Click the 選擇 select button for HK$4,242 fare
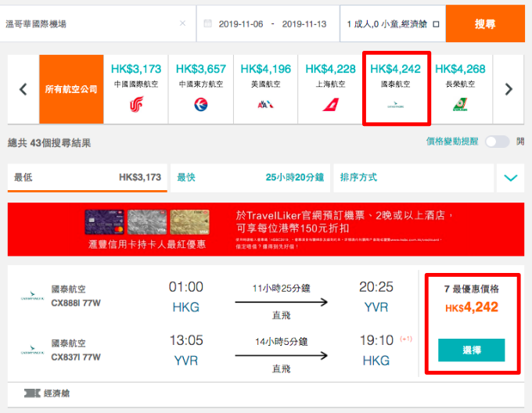The height and width of the screenshot is (413, 532). (472, 350)
